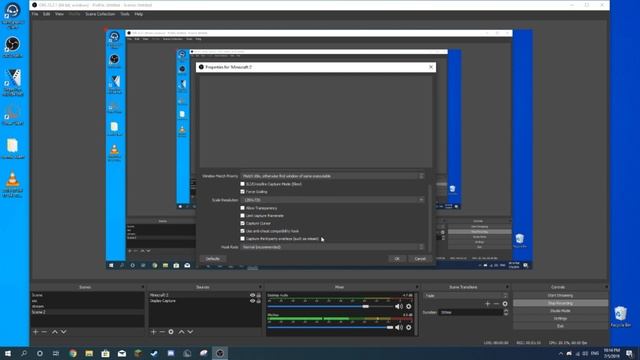Mute Desktop Audio with the speaker icon
The width and height of the screenshot is (640, 360).
(x=399, y=306)
